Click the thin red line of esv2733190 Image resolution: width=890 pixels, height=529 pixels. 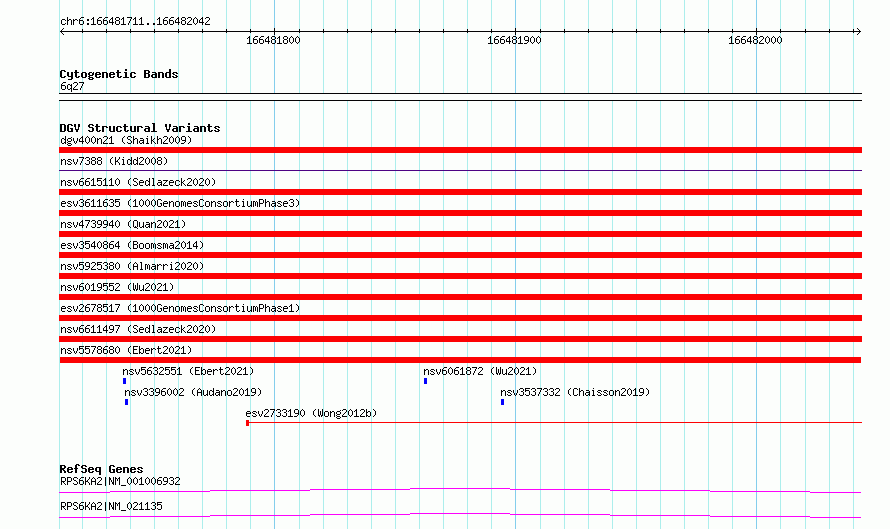(x=555, y=422)
